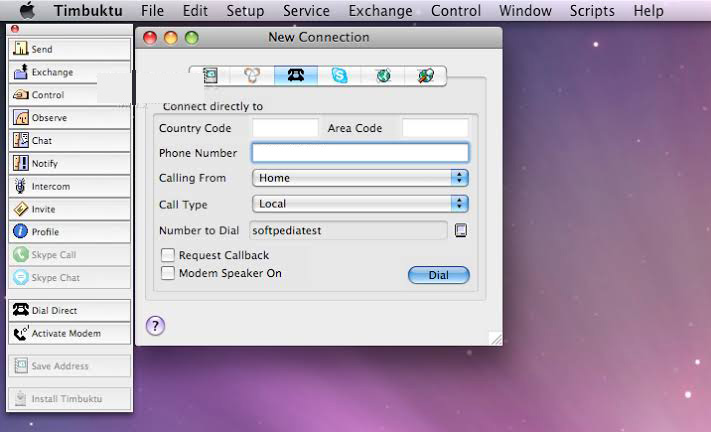The height and width of the screenshot is (432, 711).
Task: Select the Observe service button
Action: coord(69,117)
